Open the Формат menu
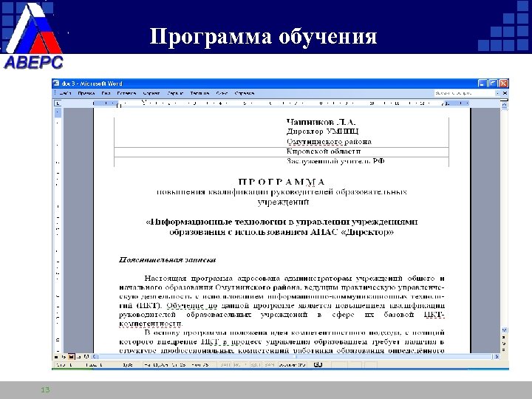 (x=151, y=93)
